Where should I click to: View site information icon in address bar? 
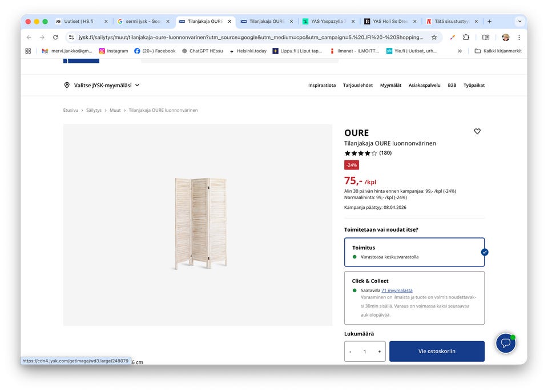[x=71, y=37]
